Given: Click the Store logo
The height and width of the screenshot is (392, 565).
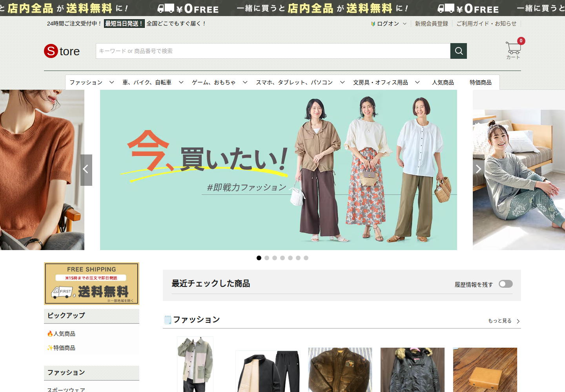Looking at the screenshot, I should [62, 51].
